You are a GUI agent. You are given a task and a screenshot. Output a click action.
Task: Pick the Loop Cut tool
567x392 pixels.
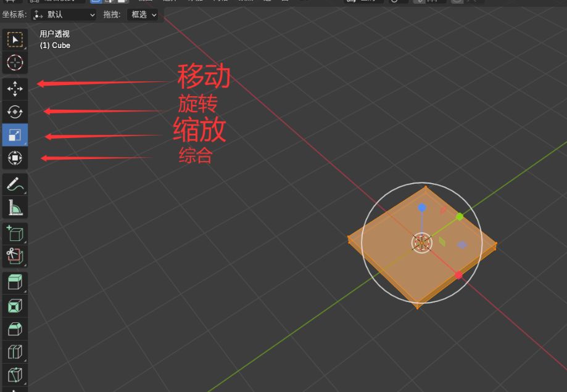pos(15,351)
